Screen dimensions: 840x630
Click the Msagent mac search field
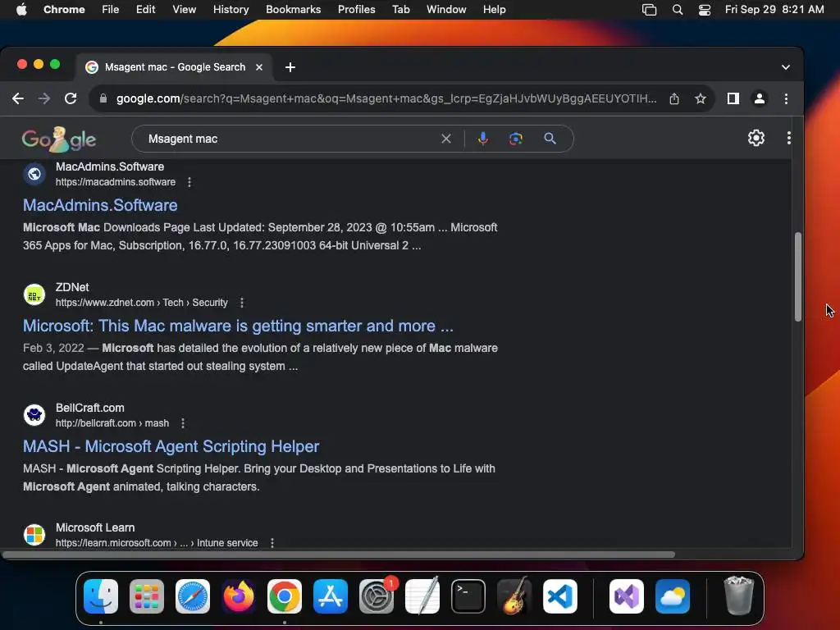(290, 139)
